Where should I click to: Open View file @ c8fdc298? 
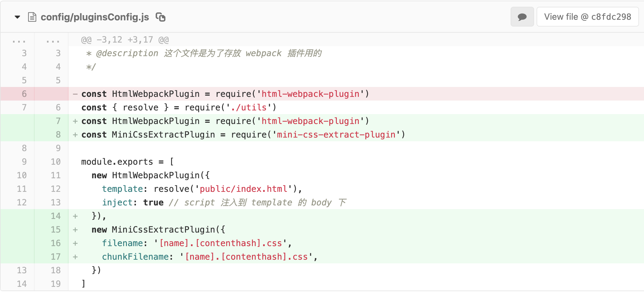pyautogui.click(x=588, y=17)
